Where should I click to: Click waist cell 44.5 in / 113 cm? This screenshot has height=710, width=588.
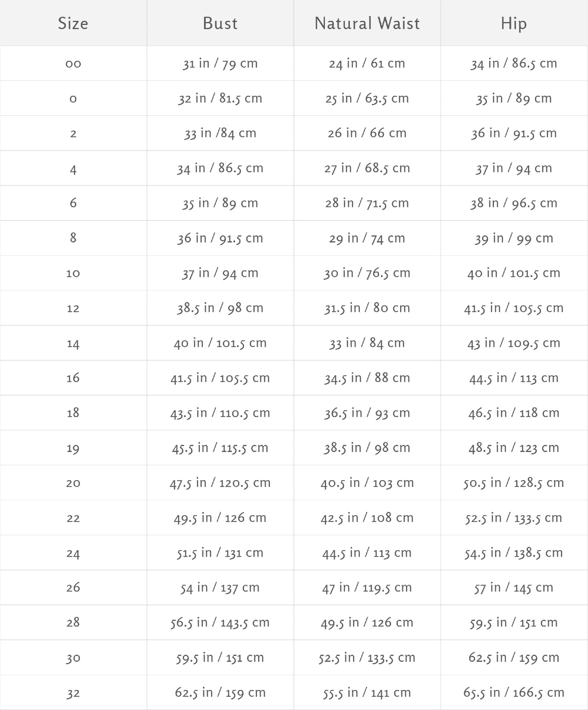click(x=367, y=552)
